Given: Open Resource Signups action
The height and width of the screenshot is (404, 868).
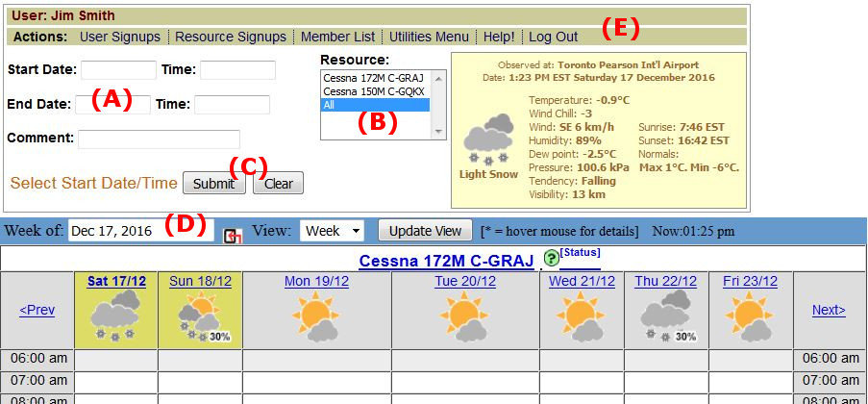Looking at the screenshot, I should tap(231, 38).
